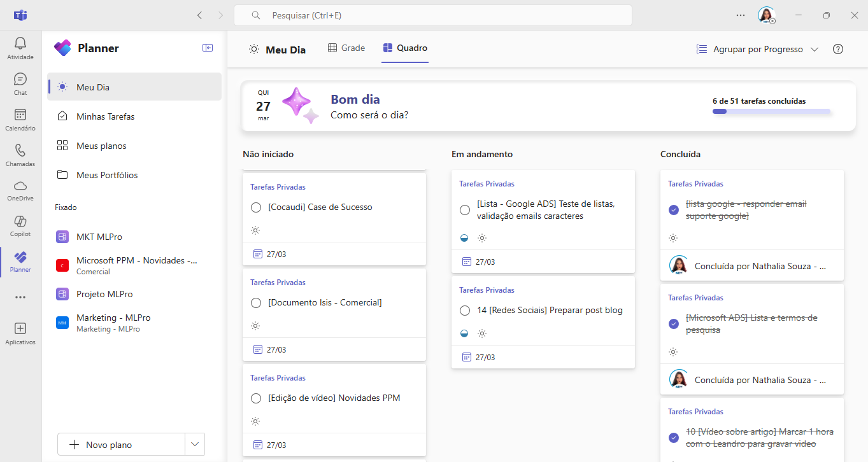
Task: Click tasks completed progress bar
Action: point(771,111)
